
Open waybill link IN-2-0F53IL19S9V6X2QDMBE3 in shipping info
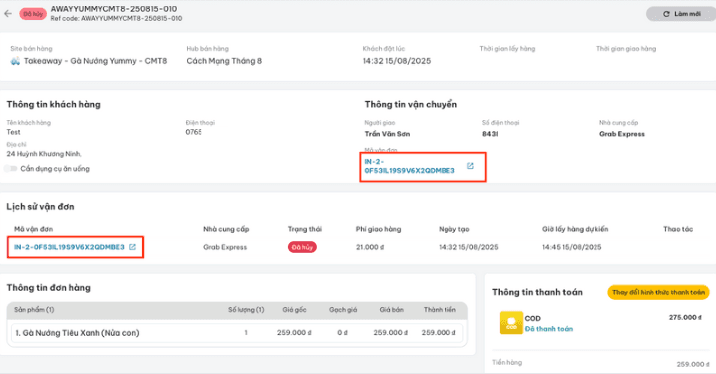409,166
